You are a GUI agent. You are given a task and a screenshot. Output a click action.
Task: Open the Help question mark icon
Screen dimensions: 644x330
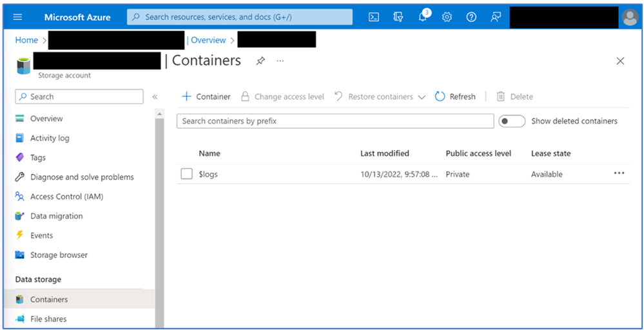pos(471,17)
